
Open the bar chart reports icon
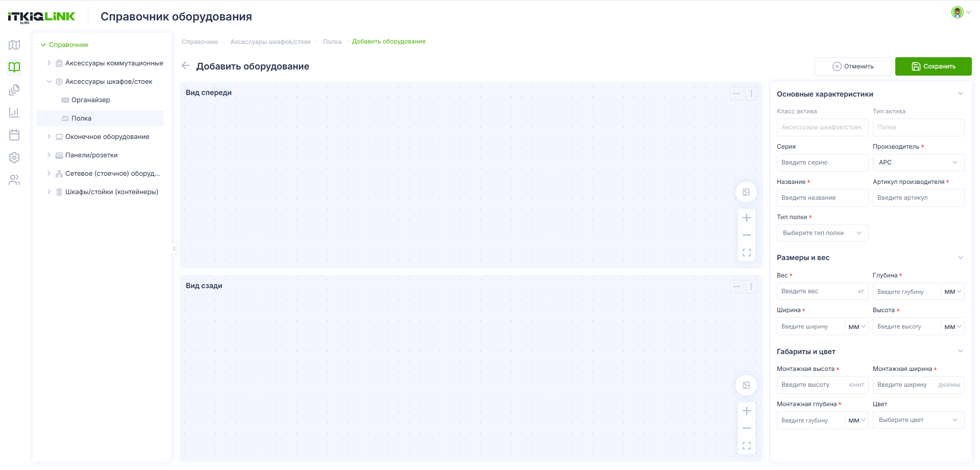tap(14, 112)
